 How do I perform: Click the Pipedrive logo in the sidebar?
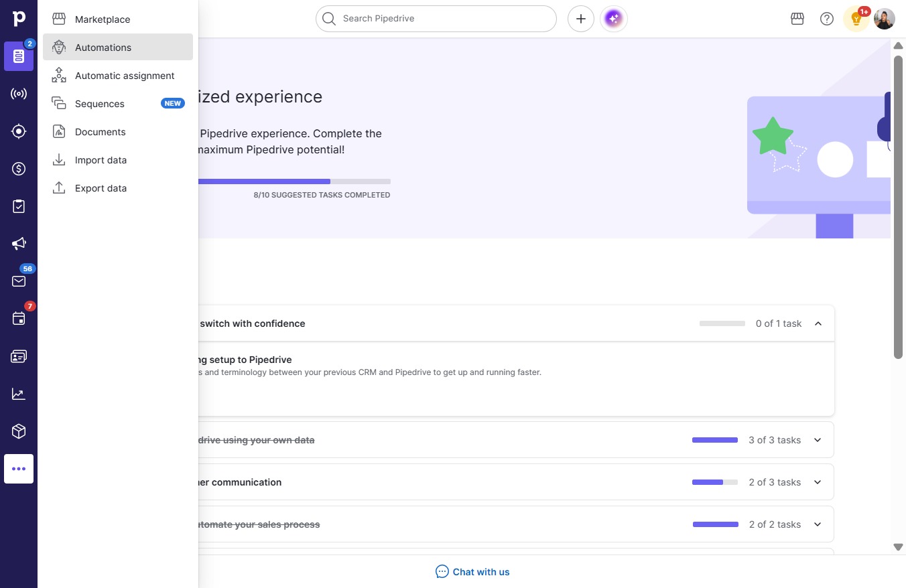(19, 18)
